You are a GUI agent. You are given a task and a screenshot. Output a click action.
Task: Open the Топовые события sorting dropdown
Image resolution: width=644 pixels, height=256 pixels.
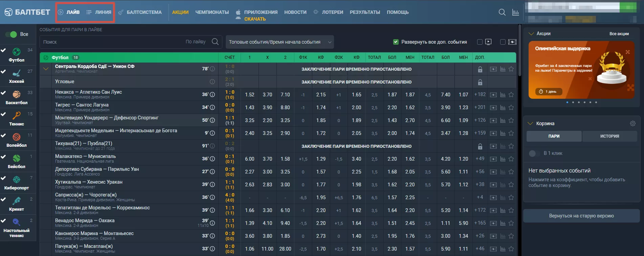[x=280, y=42]
